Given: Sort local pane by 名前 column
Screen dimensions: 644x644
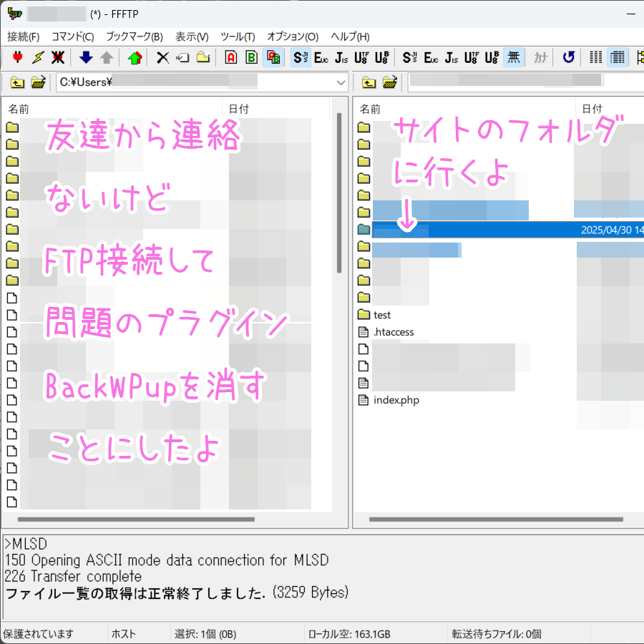Looking at the screenshot, I should [112, 109].
